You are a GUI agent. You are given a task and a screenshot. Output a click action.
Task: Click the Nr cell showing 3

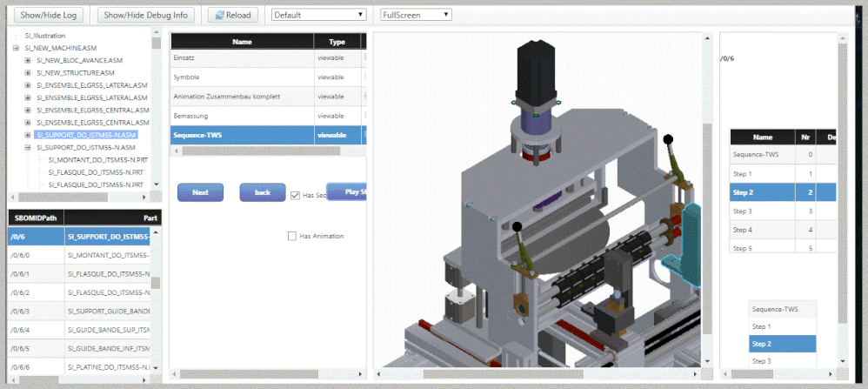805,211
